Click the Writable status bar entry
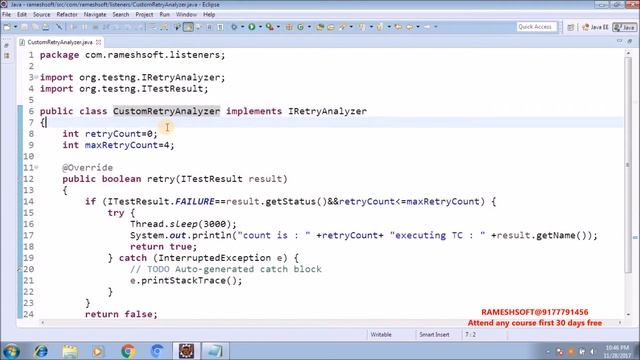The height and width of the screenshot is (360, 640). [381, 334]
